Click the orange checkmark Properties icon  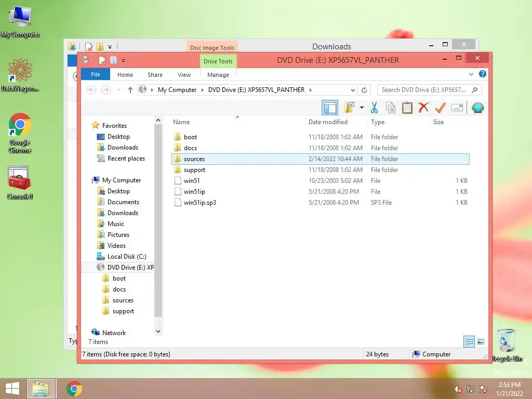[440, 108]
